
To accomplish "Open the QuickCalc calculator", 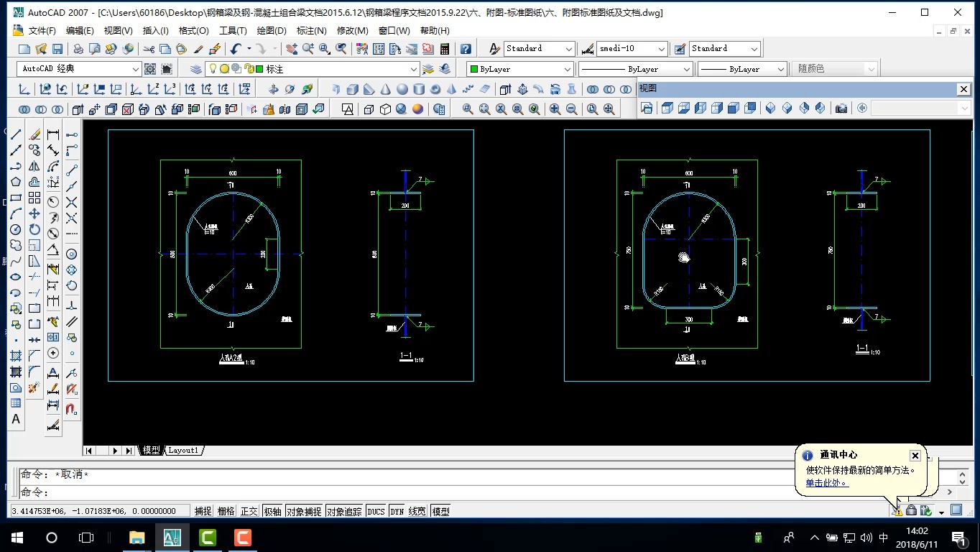I will 445,49.
